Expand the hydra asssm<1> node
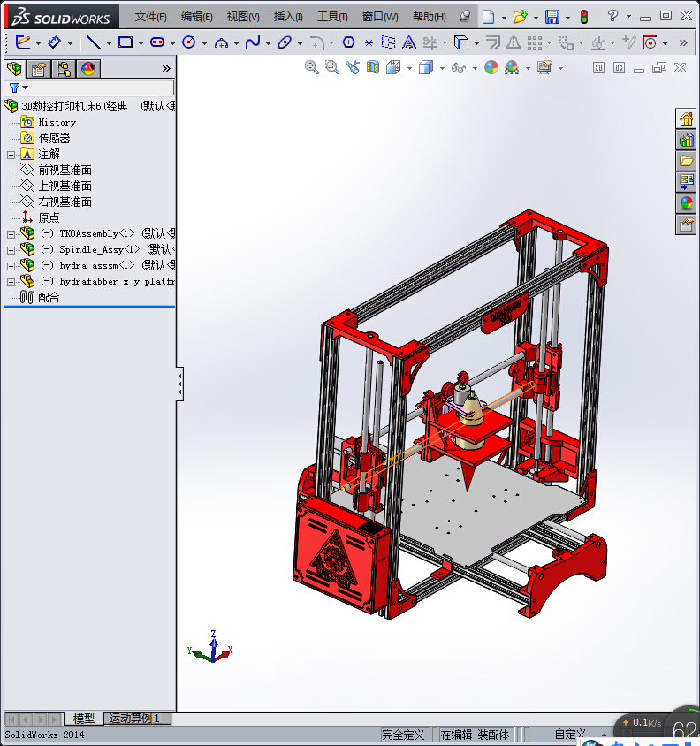The width and height of the screenshot is (700, 746). point(11,266)
